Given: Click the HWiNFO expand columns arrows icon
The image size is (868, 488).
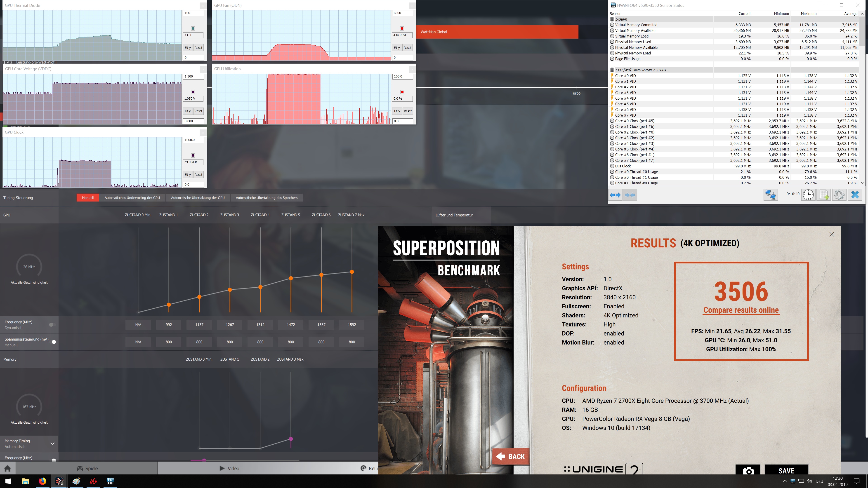Looking at the screenshot, I should [615, 195].
